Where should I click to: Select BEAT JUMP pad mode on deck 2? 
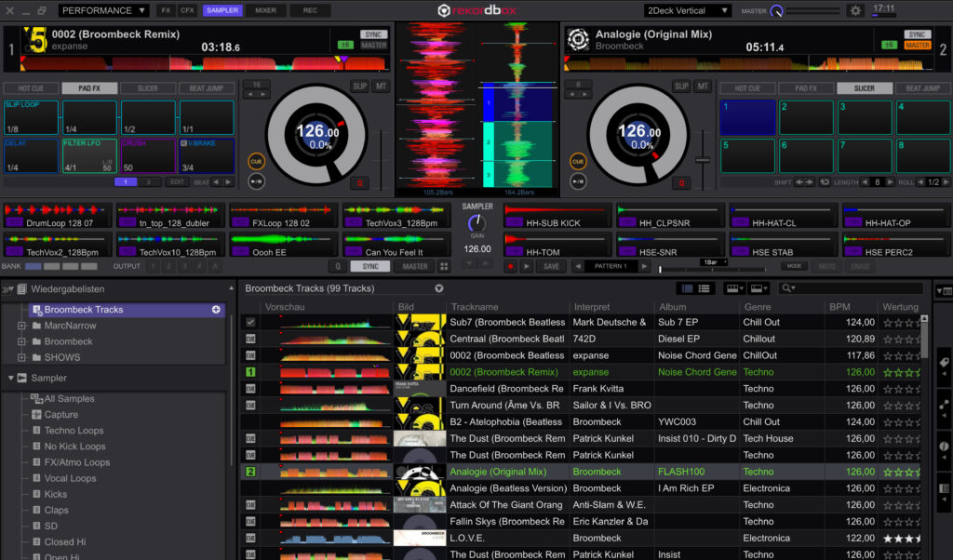[922, 88]
